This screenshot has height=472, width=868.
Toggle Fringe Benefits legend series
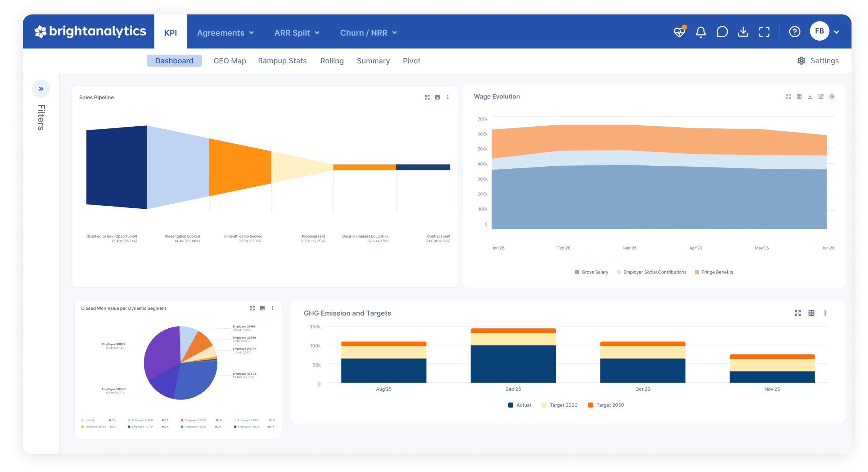pyautogui.click(x=713, y=272)
